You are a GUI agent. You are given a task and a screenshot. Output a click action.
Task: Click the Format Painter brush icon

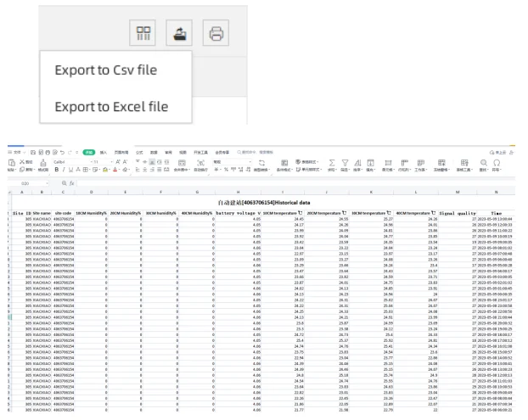coord(43,163)
